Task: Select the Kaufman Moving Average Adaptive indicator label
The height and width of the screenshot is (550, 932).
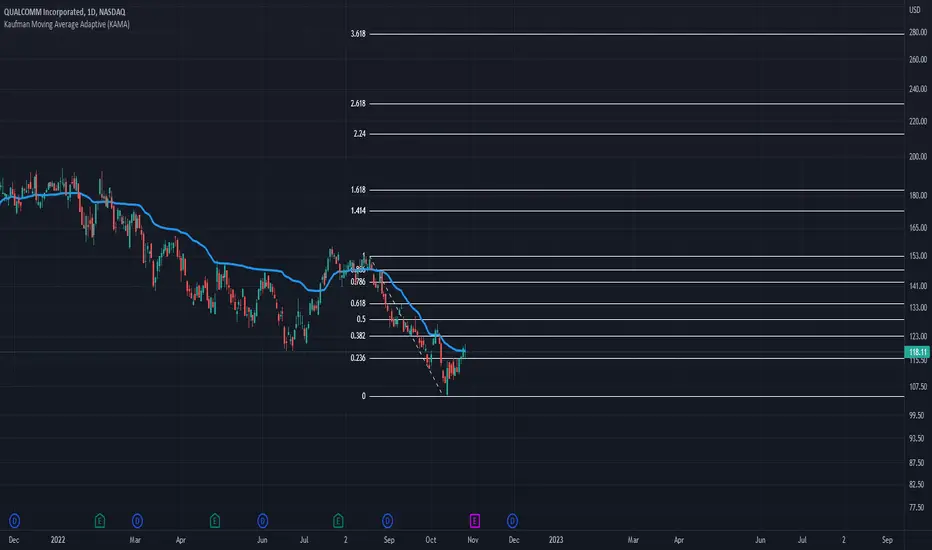Action: pyautogui.click(x=67, y=24)
